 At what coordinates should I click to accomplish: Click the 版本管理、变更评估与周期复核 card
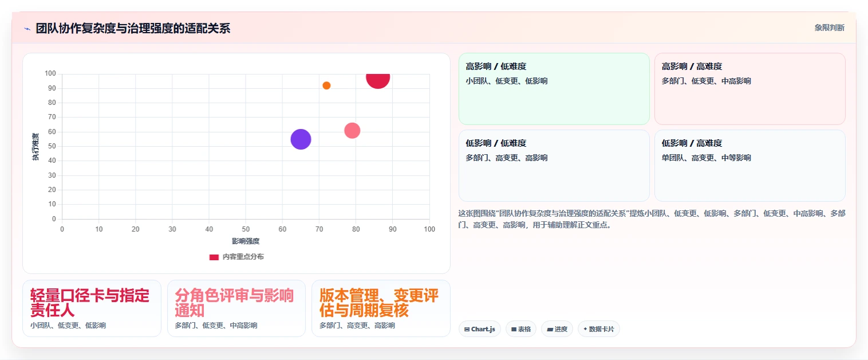click(381, 308)
